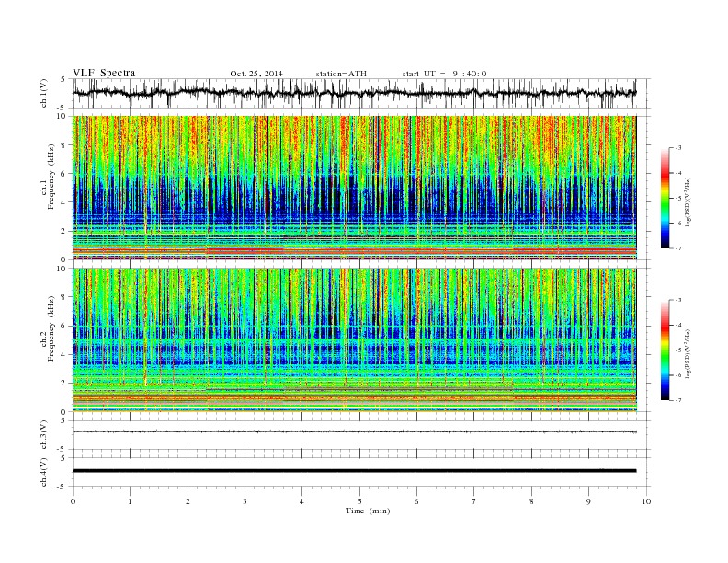This screenshot has height=563, width=728.
Task: Click the "7" minute tick label
Action: point(473,501)
